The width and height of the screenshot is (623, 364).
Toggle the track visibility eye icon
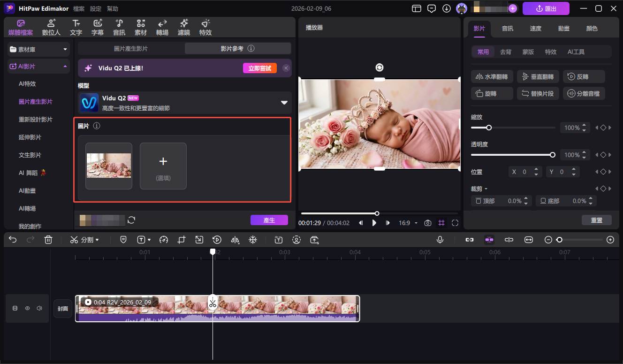(x=27, y=308)
